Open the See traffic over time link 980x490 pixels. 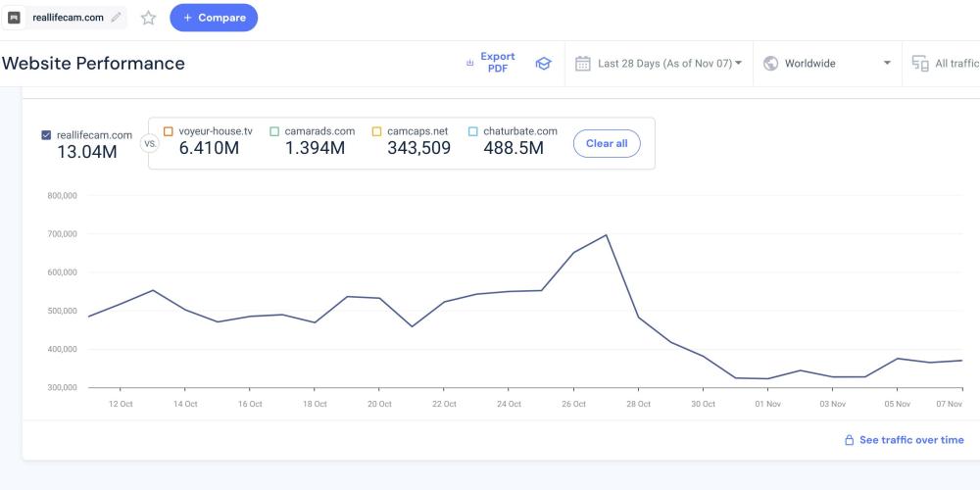click(911, 441)
